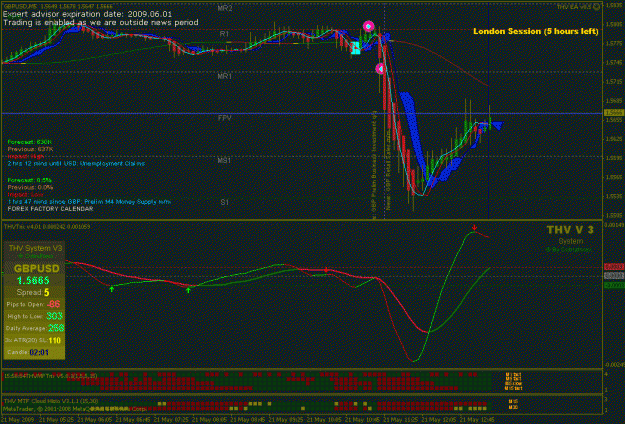Click the '21 May 12:45' time axis label
Screen dimensions: 625x424
point(477,420)
